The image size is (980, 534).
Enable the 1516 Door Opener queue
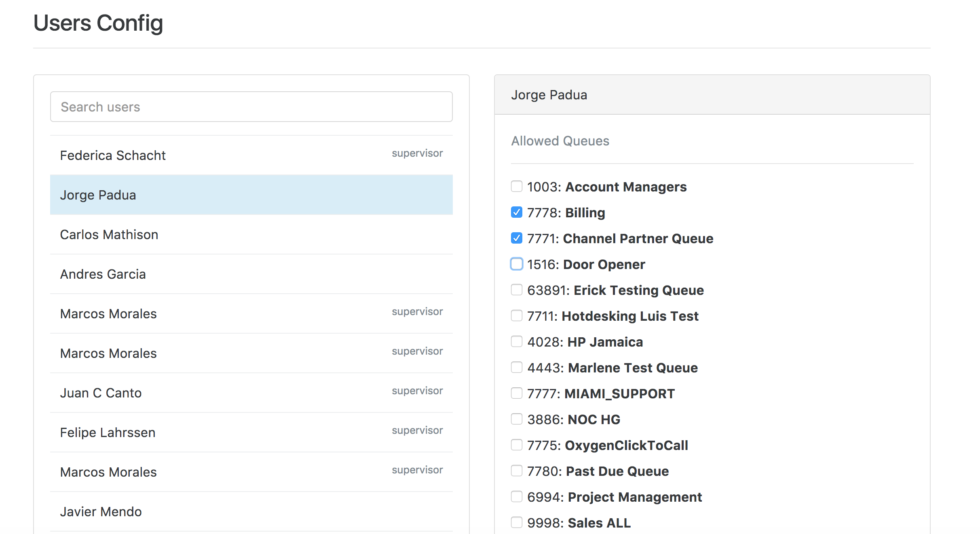coord(516,264)
